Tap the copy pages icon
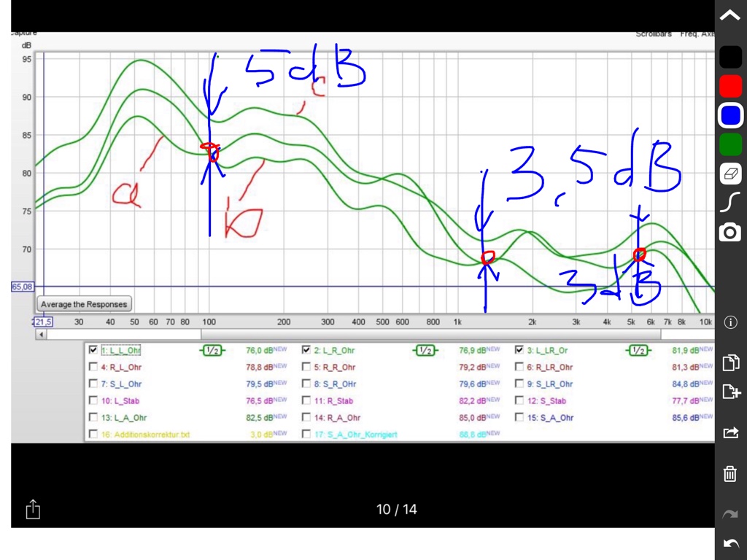This screenshot has width=747, height=560. pyautogui.click(x=730, y=362)
